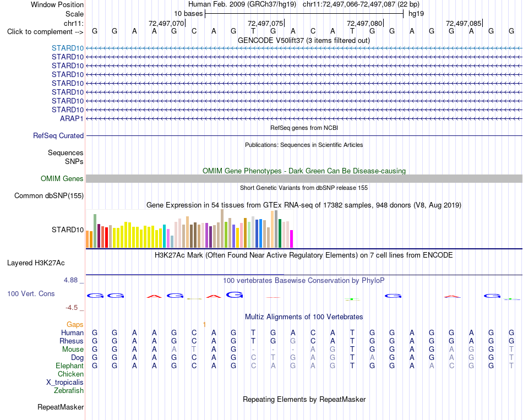This screenshot has height=420, width=523.
Task: Click the 72,497,085 ruler position
Action: point(464,23)
